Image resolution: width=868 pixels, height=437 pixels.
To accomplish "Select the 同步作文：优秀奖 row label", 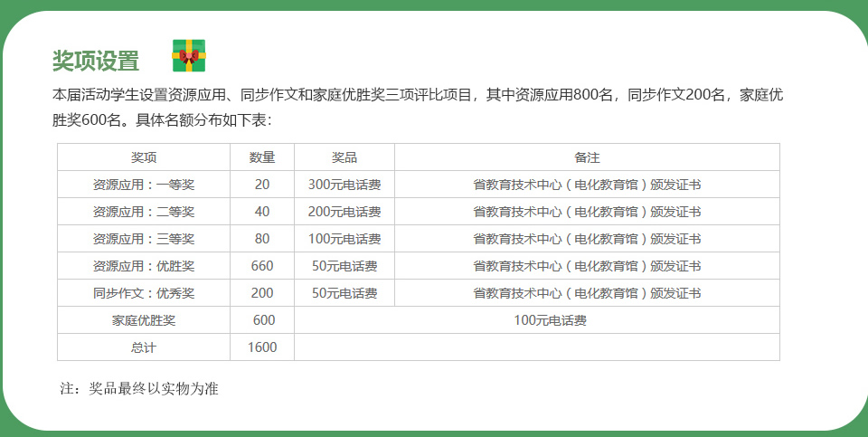I will point(144,293).
